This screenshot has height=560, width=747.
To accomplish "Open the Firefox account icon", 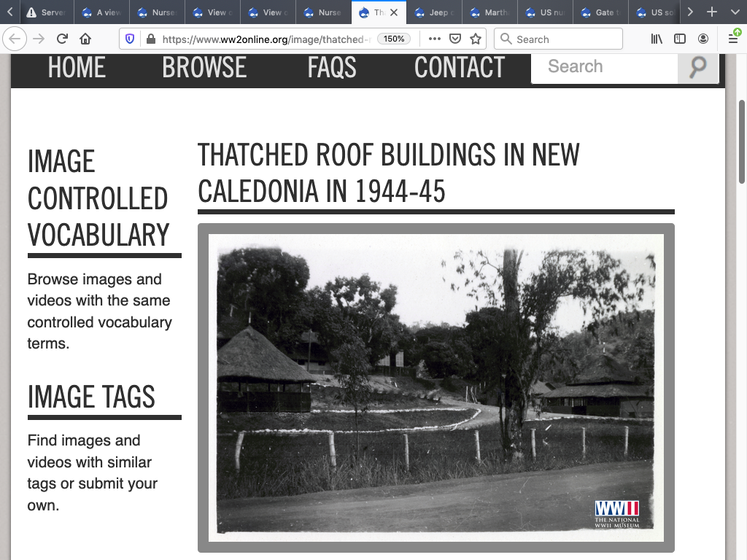I will pos(703,39).
